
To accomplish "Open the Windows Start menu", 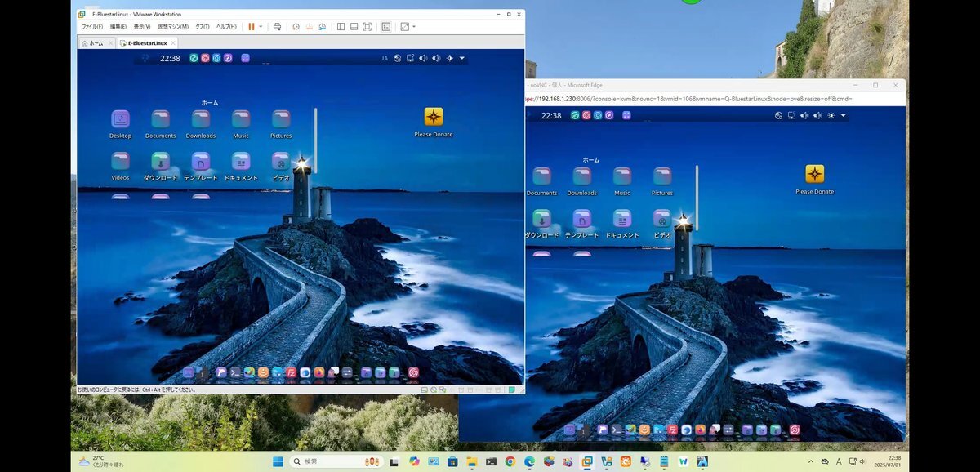I will (278, 461).
